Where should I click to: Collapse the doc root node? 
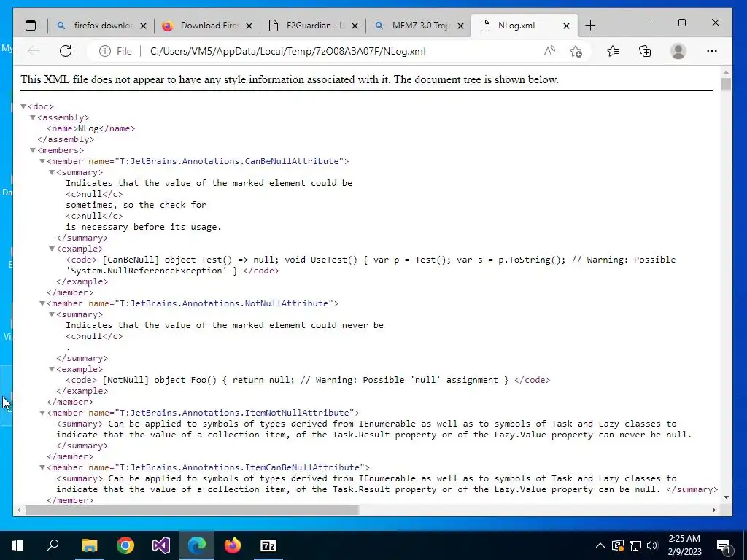coord(23,106)
